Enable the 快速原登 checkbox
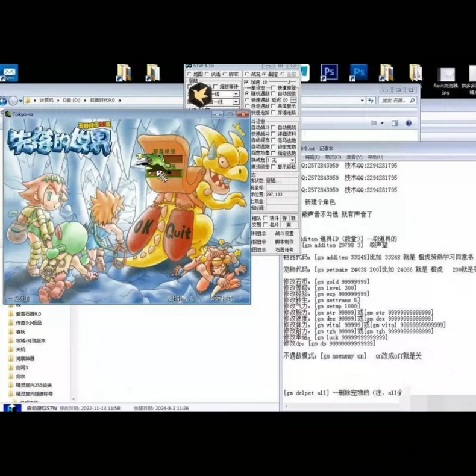The width and height of the screenshot is (476, 476). click(273, 87)
